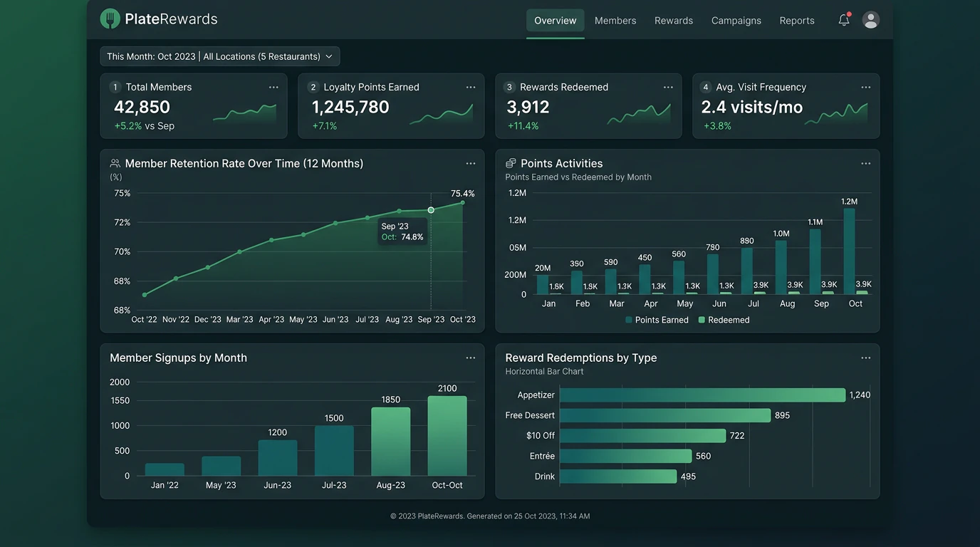Click the May '23 signups bar

[221, 466]
